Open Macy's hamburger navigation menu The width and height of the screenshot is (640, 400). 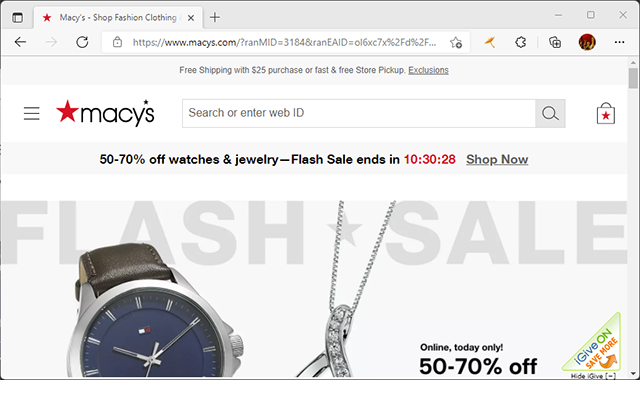[31, 113]
